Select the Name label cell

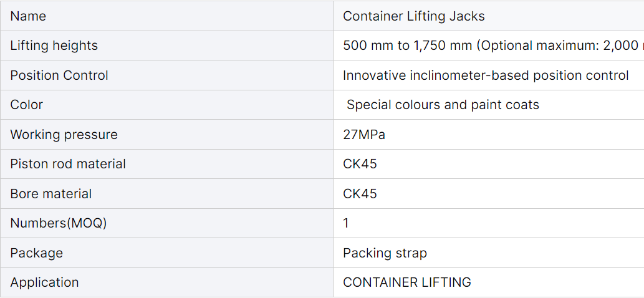click(166, 16)
